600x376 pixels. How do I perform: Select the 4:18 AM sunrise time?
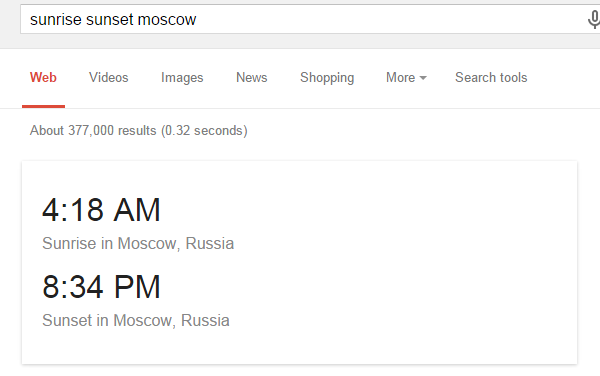tap(101, 210)
